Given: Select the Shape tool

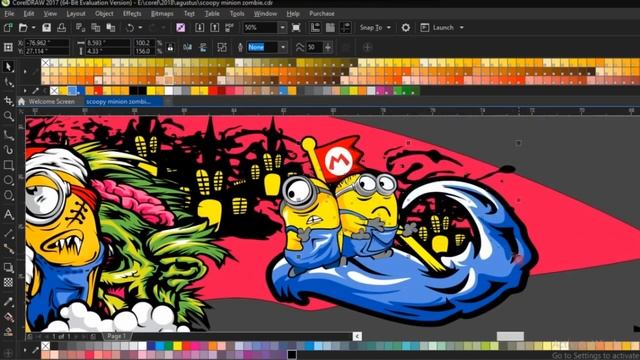Looking at the screenshot, I should [x=8, y=83].
